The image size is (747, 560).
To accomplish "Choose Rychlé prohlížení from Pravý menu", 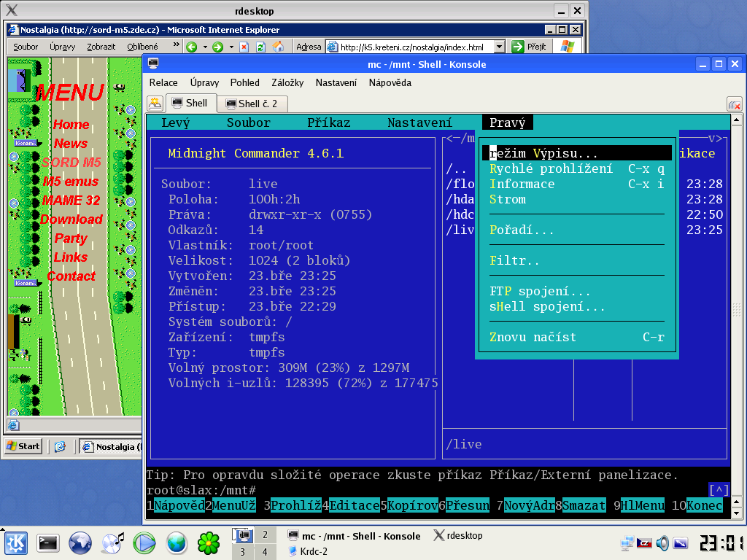I will tap(576, 168).
